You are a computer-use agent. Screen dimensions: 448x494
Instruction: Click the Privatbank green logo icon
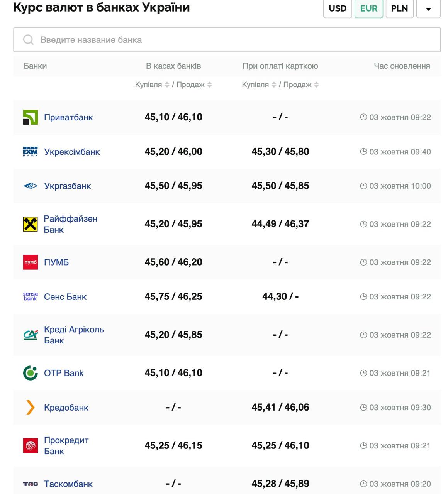(31, 117)
